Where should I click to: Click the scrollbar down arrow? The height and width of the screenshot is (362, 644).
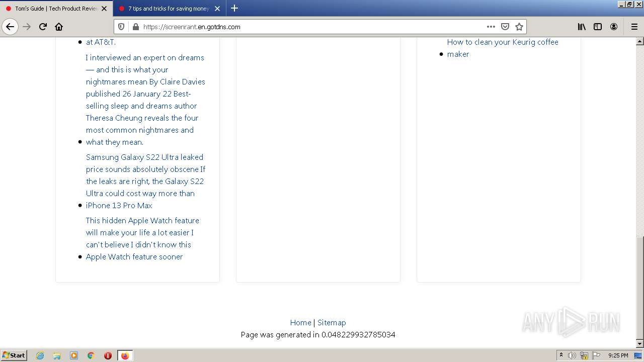coord(639,344)
